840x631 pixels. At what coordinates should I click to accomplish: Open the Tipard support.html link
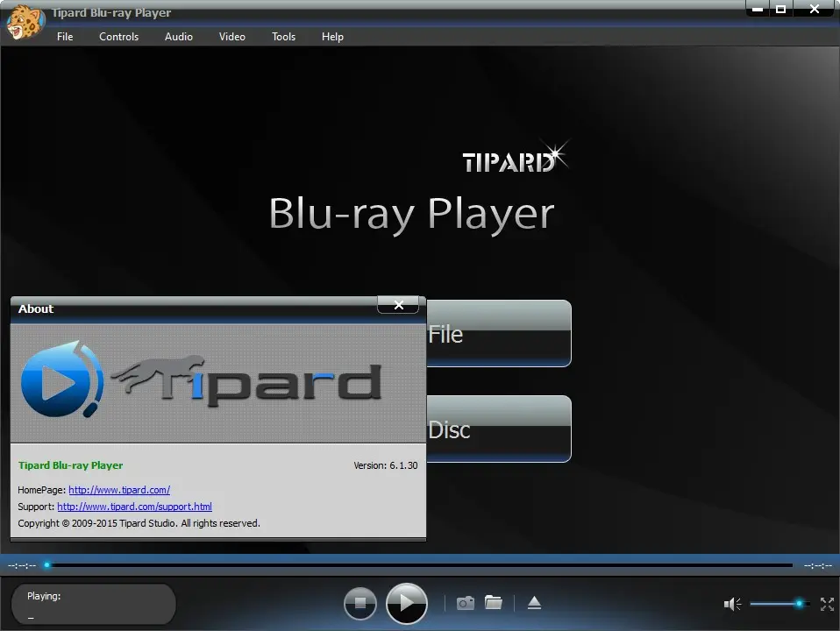coord(134,507)
